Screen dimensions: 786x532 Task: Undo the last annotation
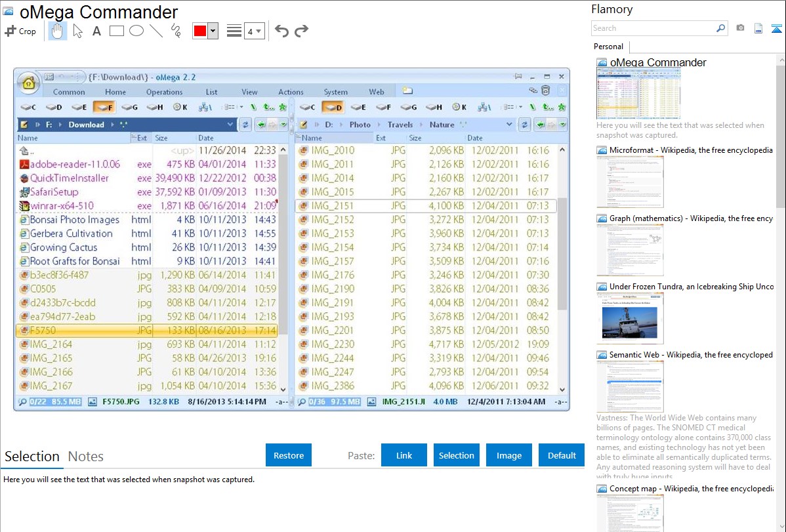(x=281, y=31)
